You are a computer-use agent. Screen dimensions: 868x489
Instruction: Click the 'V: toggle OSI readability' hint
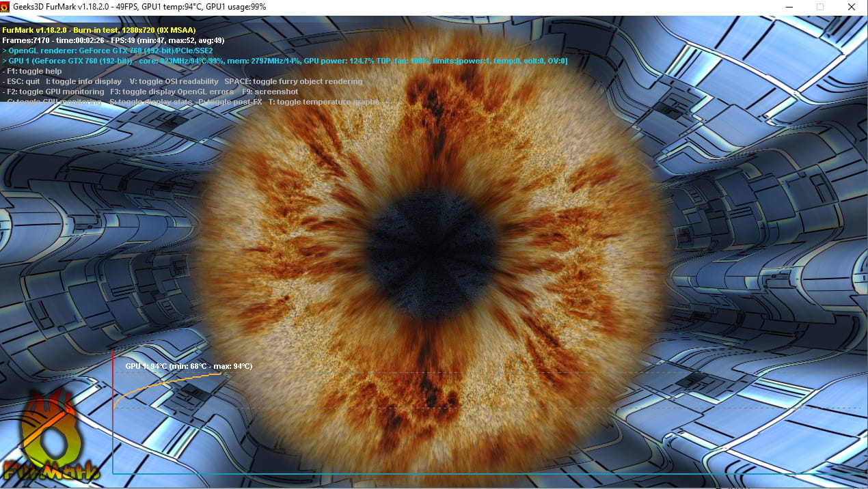click(x=174, y=81)
